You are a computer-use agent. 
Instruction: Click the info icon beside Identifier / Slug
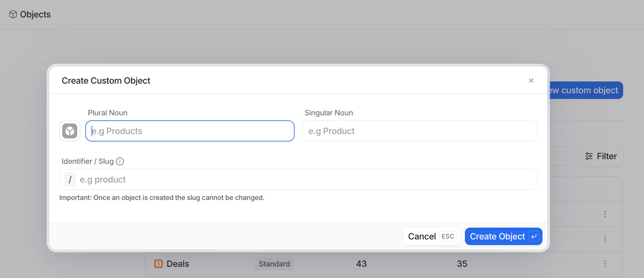click(x=120, y=161)
